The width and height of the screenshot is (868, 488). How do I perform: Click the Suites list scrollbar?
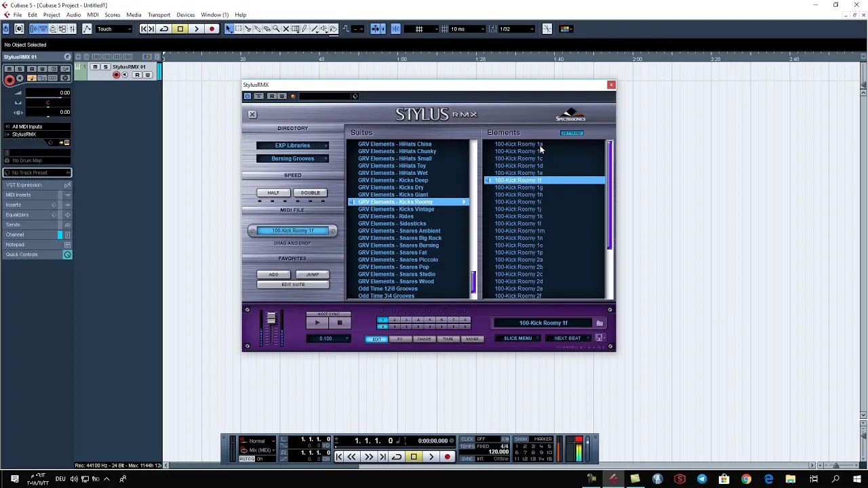pyautogui.click(x=474, y=281)
